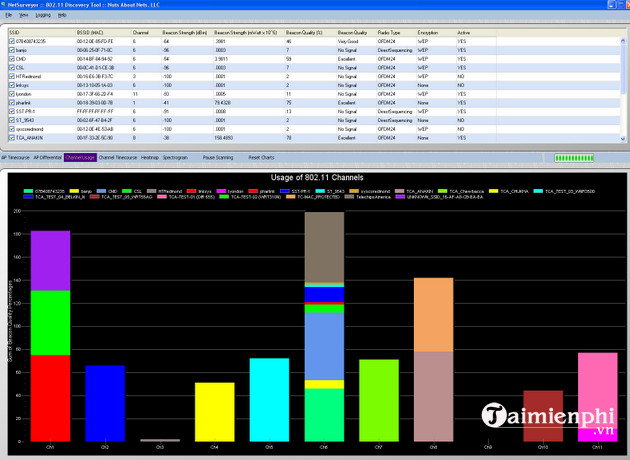Click the network list scroll-down arrow
The image size is (630, 460).
click(x=623, y=139)
